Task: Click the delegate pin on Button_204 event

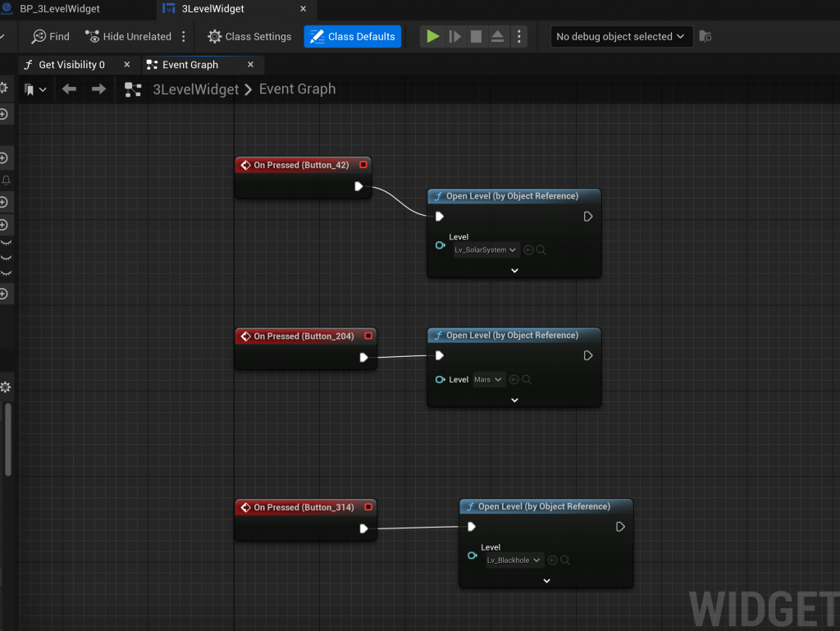Action: (x=368, y=336)
